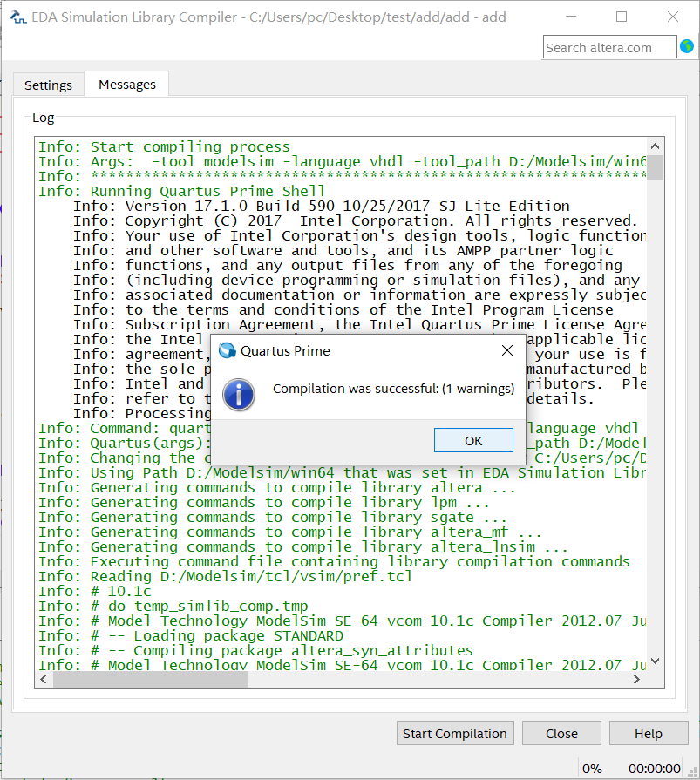Click log line 'Info: # 10.1c'
This screenshot has width=700, height=780.
(x=95, y=592)
